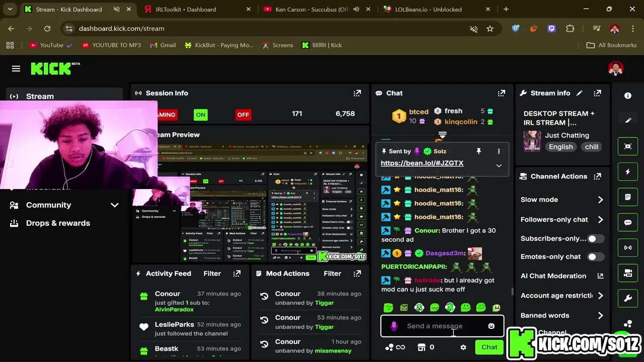Unpin the pinned chat message

pos(478,151)
